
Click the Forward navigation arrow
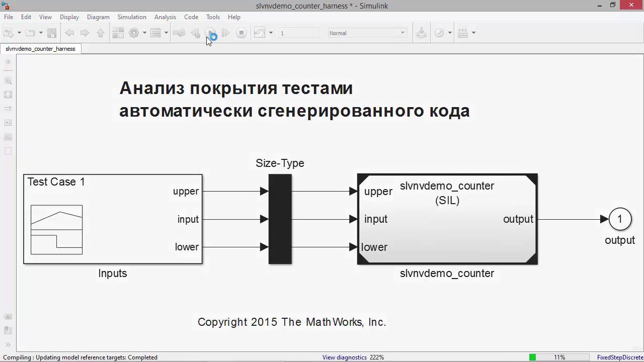(85, 33)
